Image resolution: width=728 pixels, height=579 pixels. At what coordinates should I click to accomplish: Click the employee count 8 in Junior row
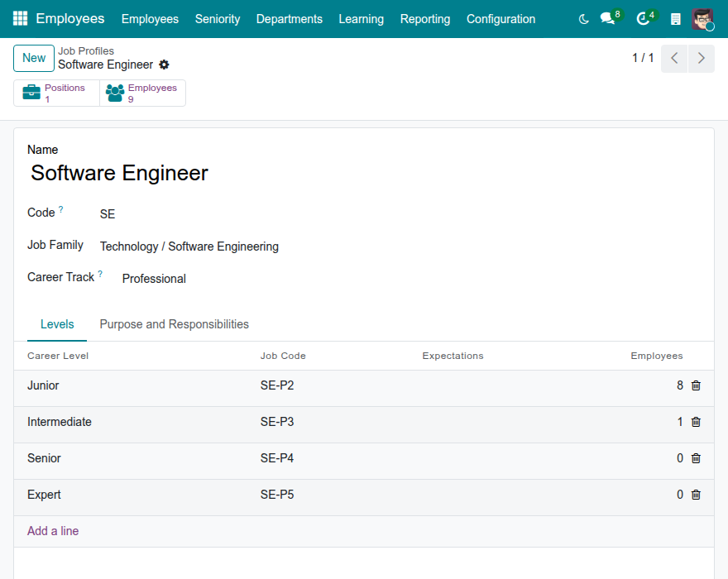(x=680, y=385)
